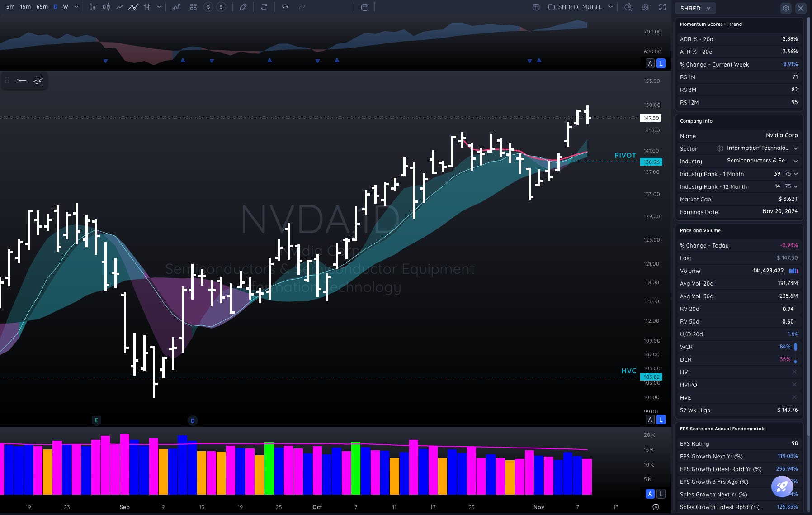812x515 pixels.
Task: Click the Nvidia Corp company name
Action: [782, 135]
